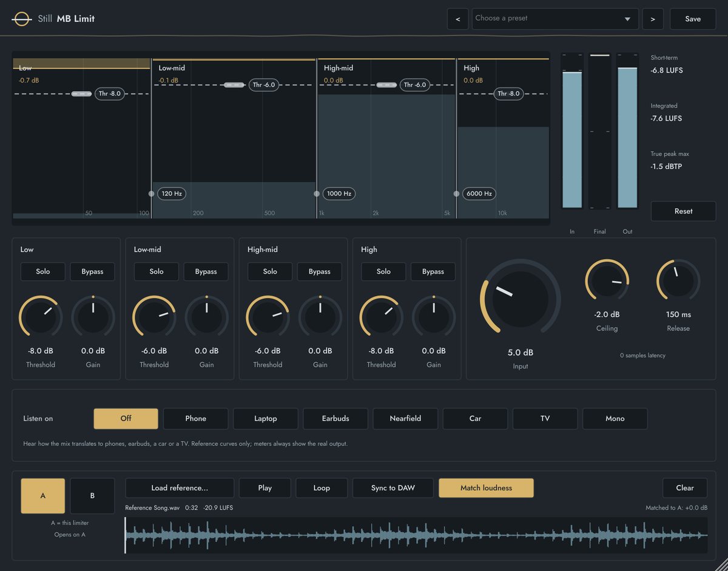The width and height of the screenshot is (728, 571).
Task: Open the Choose a preset dropdown
Action: coord(555,19)
